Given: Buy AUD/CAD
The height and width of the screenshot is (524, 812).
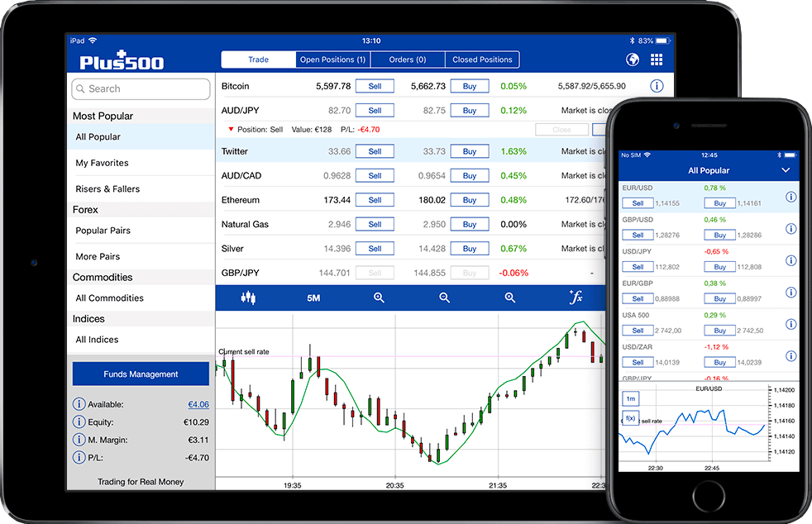Looking at the screenshot, I should [x=470, y=175].
